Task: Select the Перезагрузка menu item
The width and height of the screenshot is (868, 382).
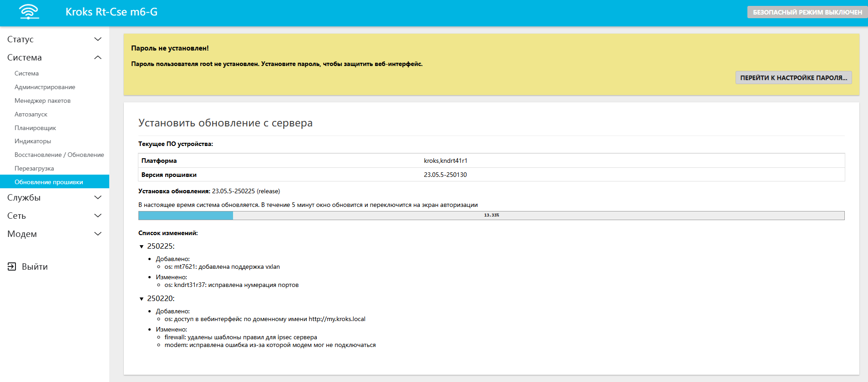Action: (x=34, y=168)
